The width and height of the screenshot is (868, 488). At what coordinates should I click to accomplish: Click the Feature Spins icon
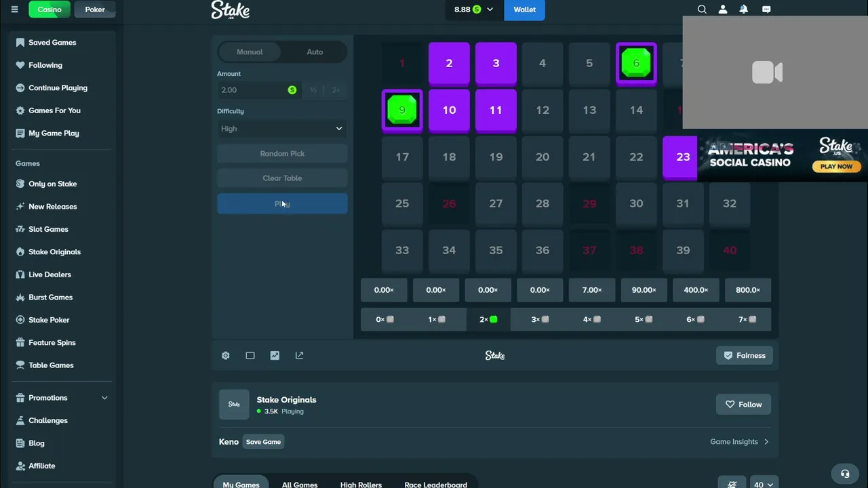(x=20, y=342)
